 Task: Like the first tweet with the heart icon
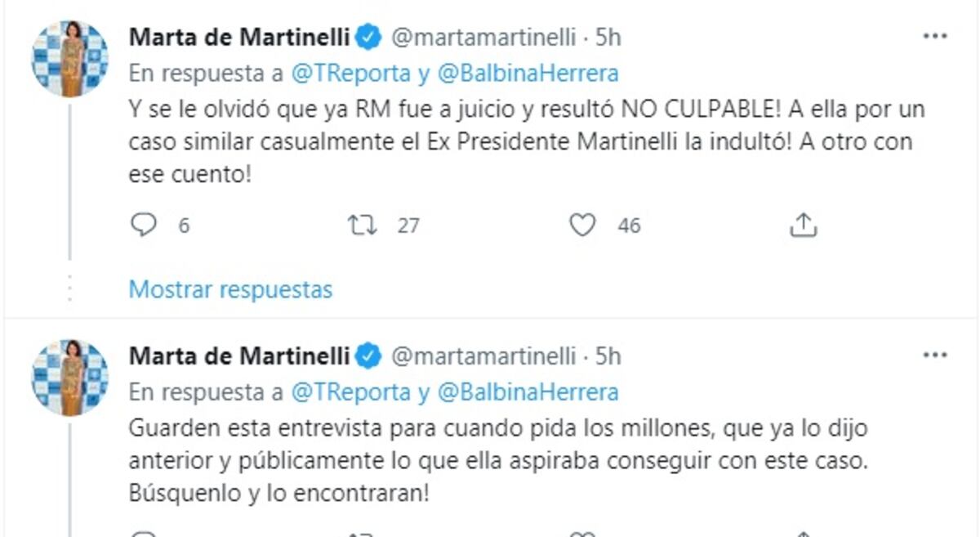click(x=582, y=224)
